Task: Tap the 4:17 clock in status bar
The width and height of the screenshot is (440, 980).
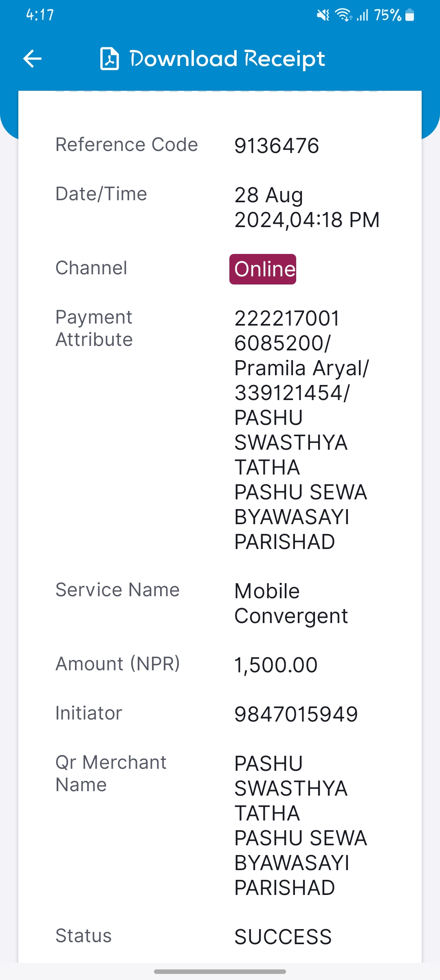Action: click(40, 15)
